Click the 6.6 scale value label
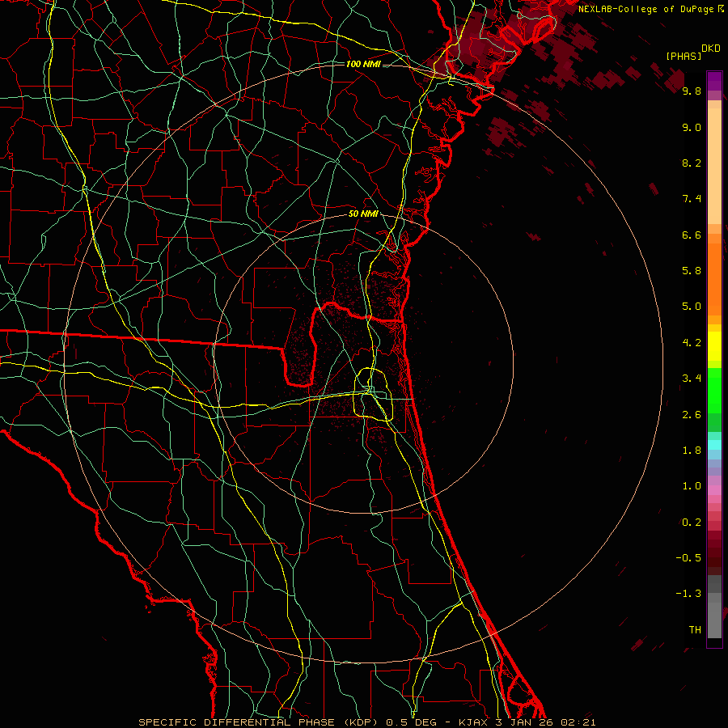 692,235
